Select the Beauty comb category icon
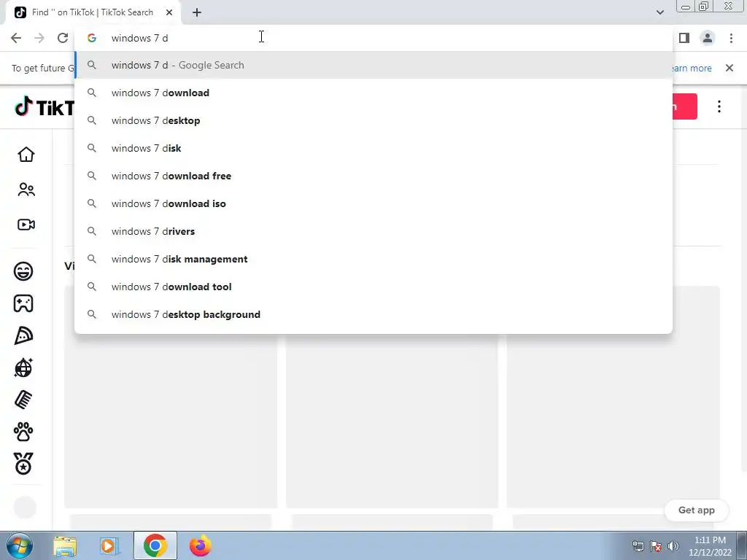 [23, 400]
